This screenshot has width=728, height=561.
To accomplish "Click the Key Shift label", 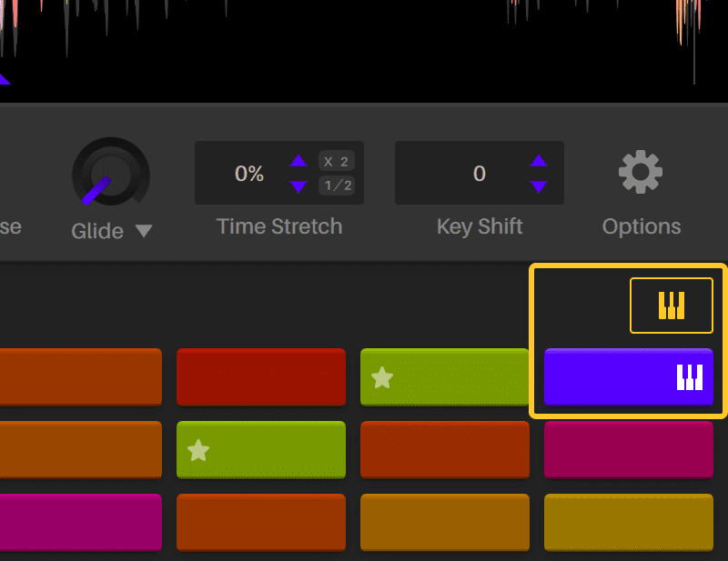I will (480, 226).
